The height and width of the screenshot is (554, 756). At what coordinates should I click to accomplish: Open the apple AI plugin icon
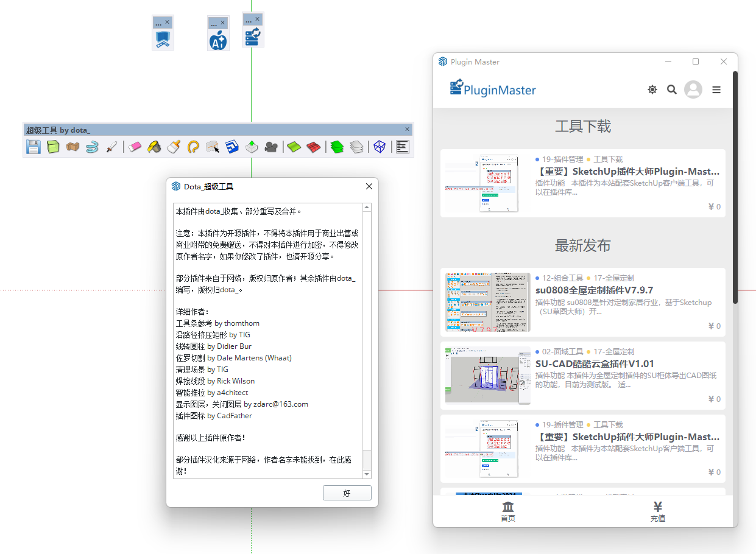pyautogui.click(x=218, y=41)
